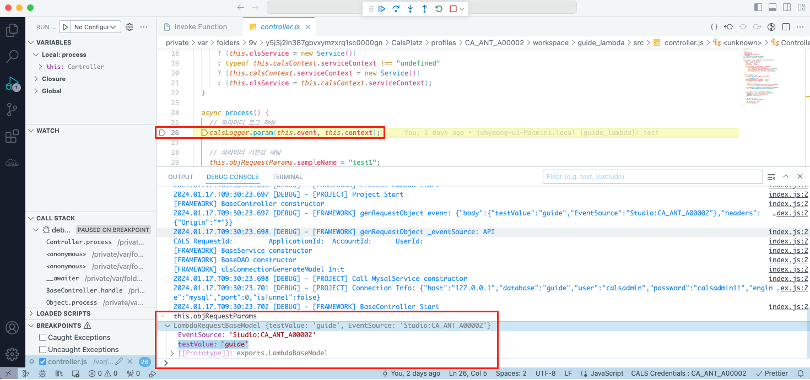Switch to the Invoke Function tab
Viewport: 810px width, 380px height.
click(199, 27)
